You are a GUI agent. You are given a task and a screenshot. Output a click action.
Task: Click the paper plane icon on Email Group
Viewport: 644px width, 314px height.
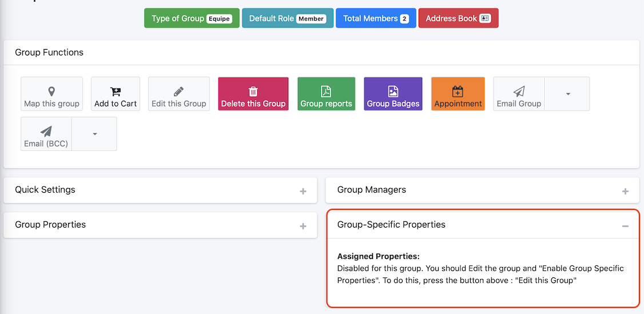[519, 91]
